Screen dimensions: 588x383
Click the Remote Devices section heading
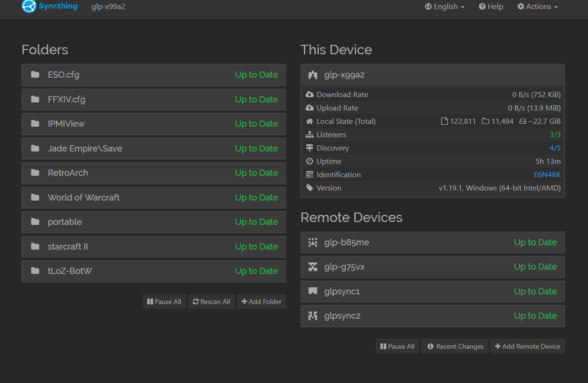click(x=351, y=218)
